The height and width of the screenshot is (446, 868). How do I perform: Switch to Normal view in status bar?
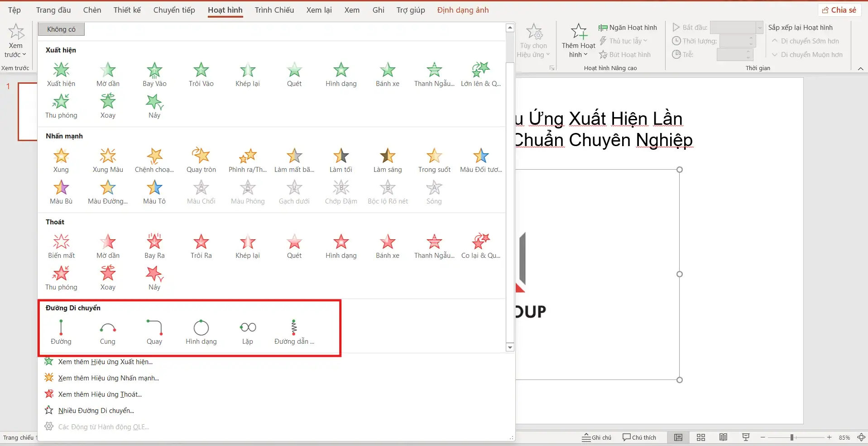point(678,437)
